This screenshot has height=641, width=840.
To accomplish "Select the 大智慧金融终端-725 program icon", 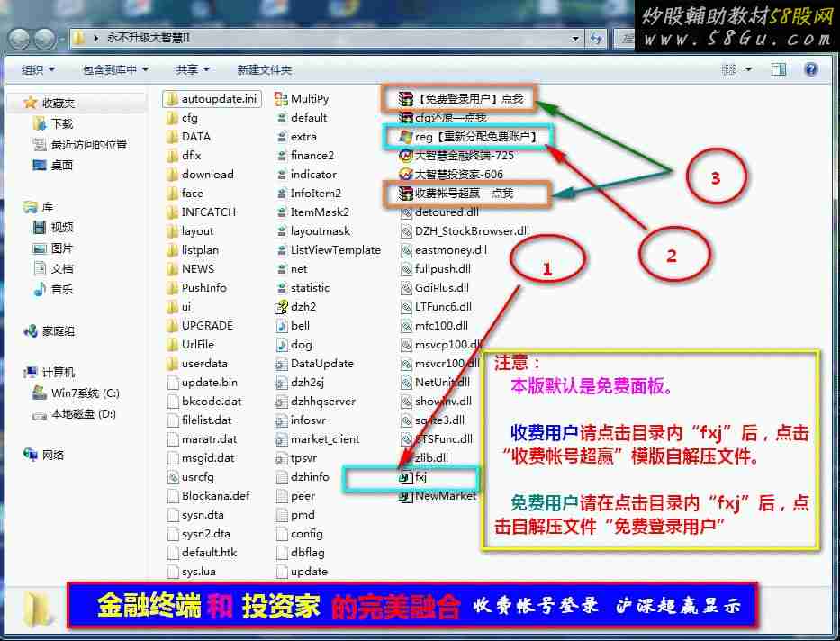I will pos(405,155).
